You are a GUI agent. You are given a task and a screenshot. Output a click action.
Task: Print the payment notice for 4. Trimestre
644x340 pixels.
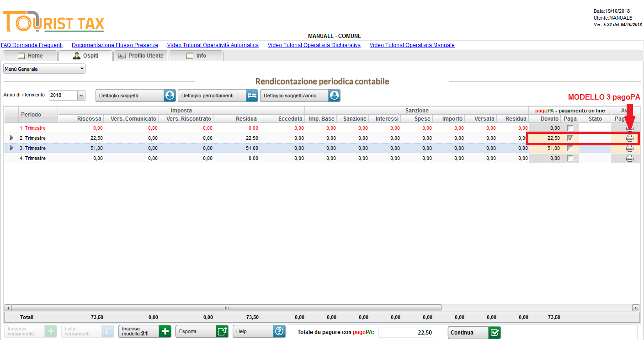pyautogui.click(x=629, y=158)
